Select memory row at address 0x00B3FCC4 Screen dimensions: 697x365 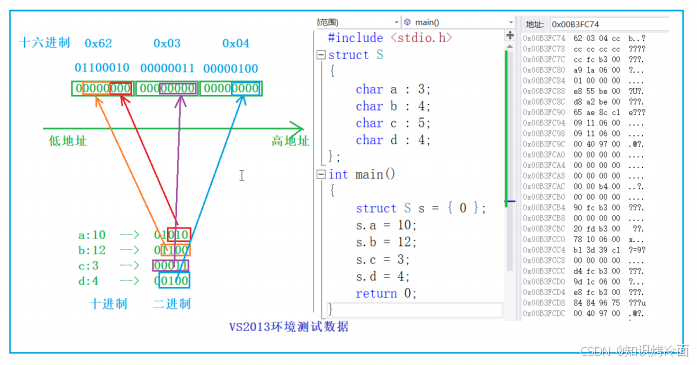point(584,250)
